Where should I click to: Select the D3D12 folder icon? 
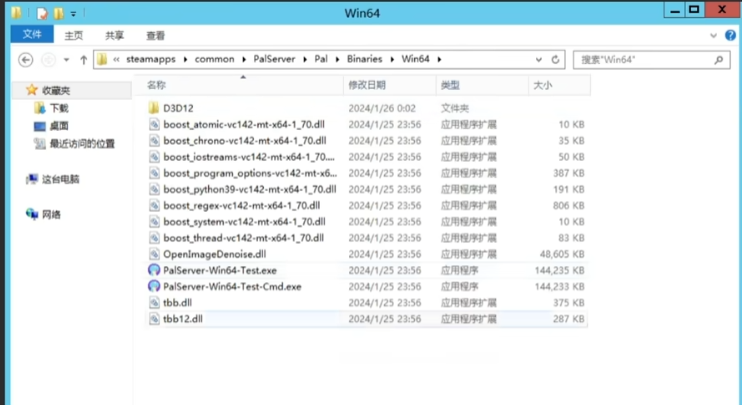point(154,108)
